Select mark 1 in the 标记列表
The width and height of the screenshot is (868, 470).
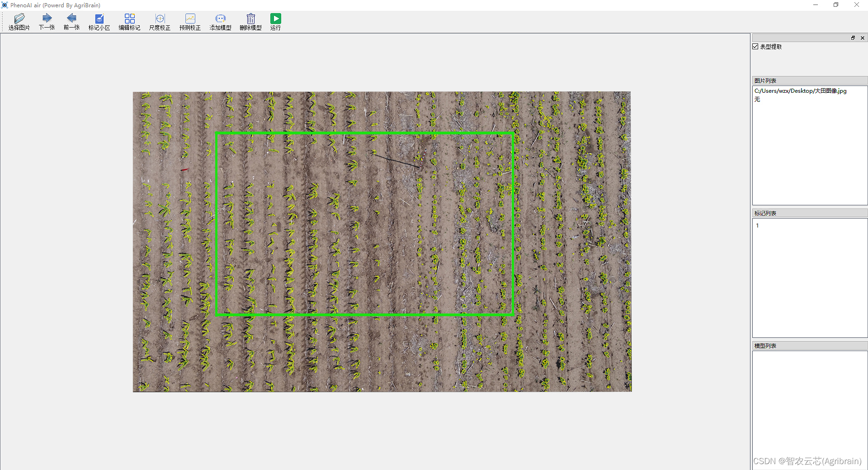click(x=758, y=225)
